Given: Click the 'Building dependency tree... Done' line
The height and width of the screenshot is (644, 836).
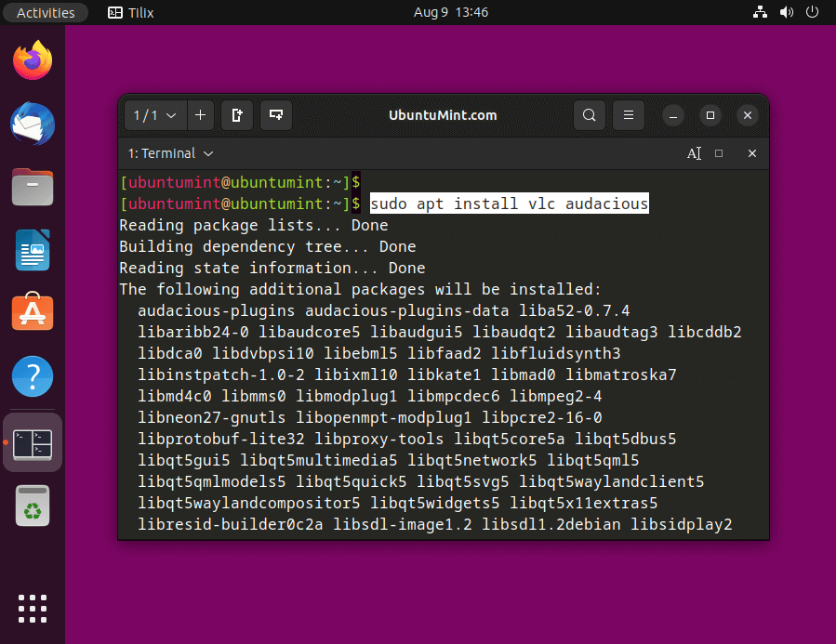Looking at the screenshot, I should [x=268, y=246].
